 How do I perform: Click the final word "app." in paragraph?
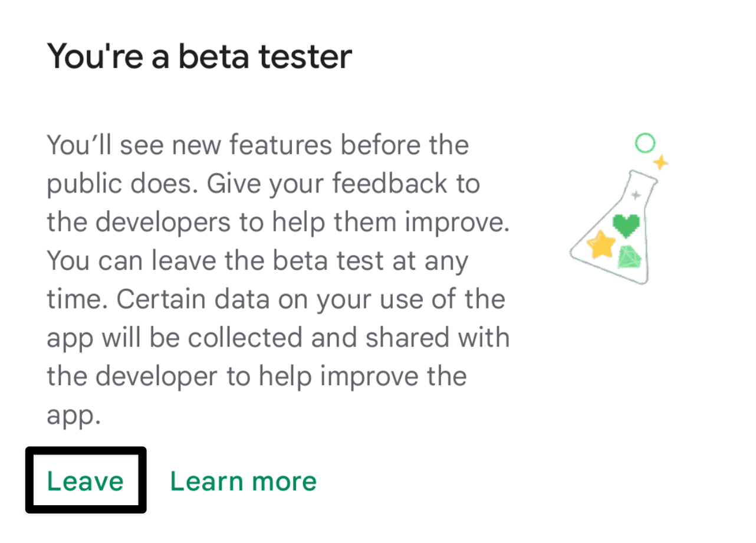click(74, 417)
